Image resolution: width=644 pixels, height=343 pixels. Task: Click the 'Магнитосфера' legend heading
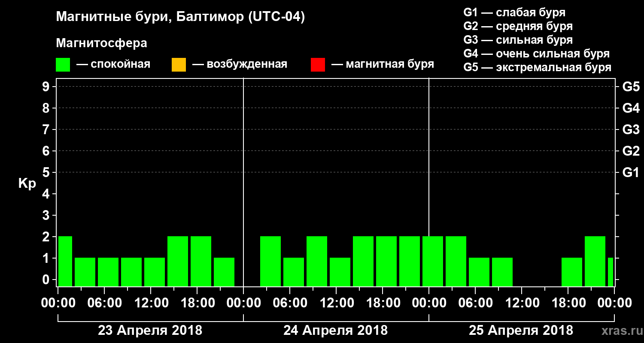pyautogui.click(x=101, y=44)
